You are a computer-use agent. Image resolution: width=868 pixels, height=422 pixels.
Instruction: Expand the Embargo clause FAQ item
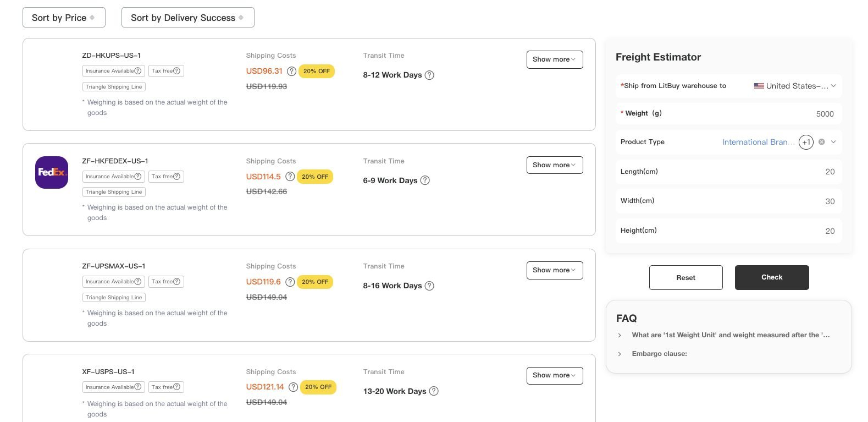659,354
